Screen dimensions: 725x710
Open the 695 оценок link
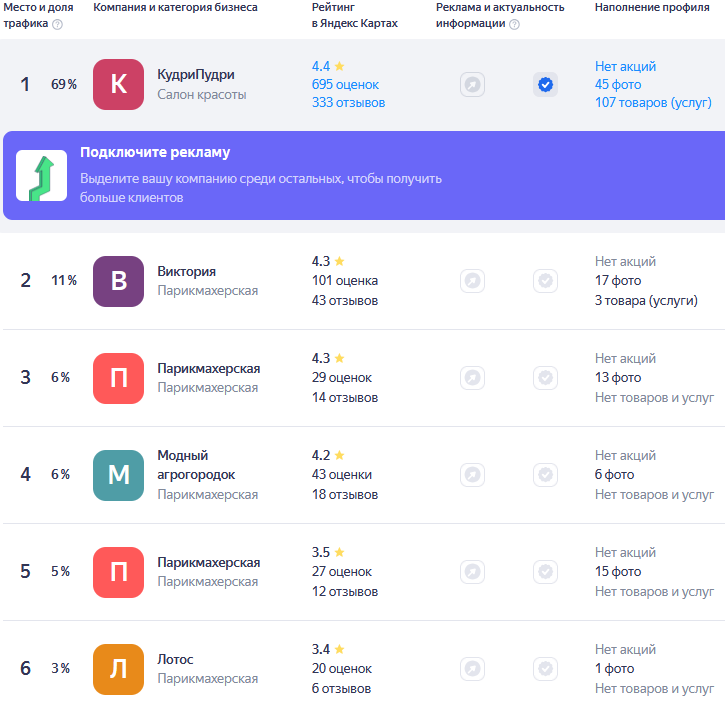click(345, 85)
